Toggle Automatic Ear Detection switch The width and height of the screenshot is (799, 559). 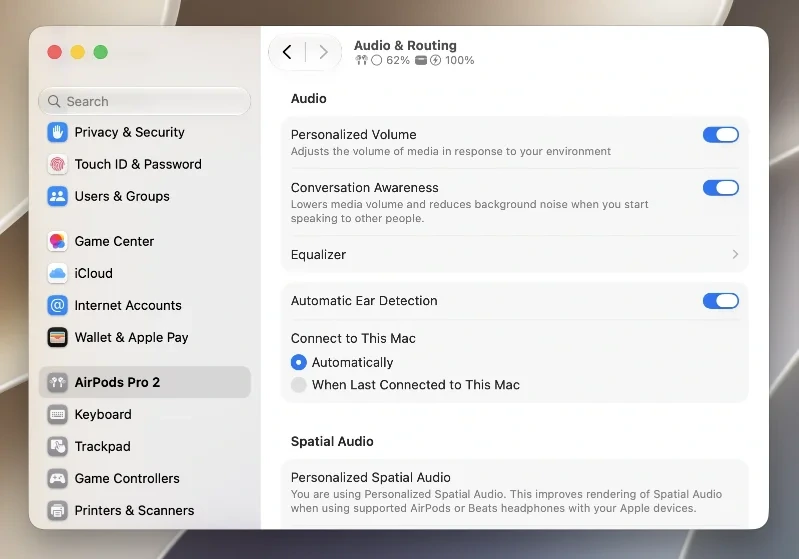tap(721, 301)
